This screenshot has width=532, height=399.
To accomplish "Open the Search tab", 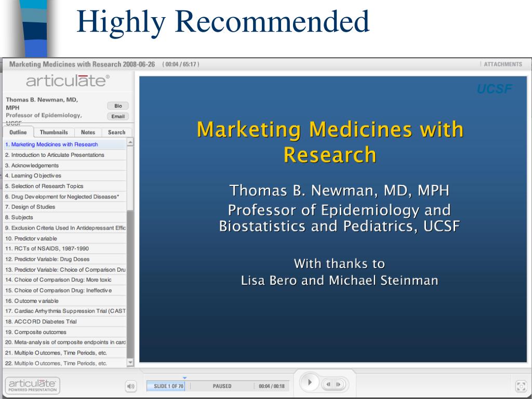I will point(116,132).
